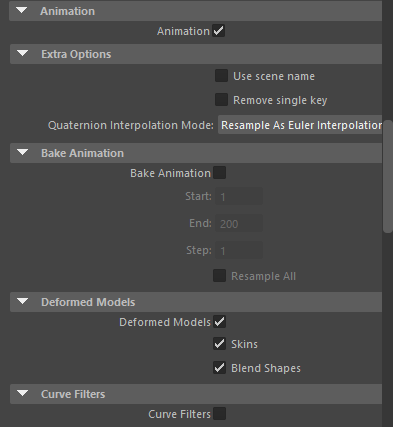Click the vertical scrollbar thumb
The image size is (393, 427).
point(388,177)
